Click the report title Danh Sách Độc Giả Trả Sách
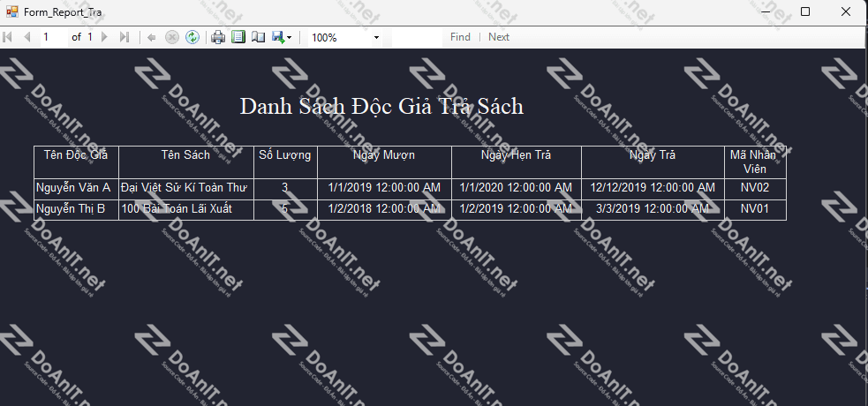 coord(381,106)
